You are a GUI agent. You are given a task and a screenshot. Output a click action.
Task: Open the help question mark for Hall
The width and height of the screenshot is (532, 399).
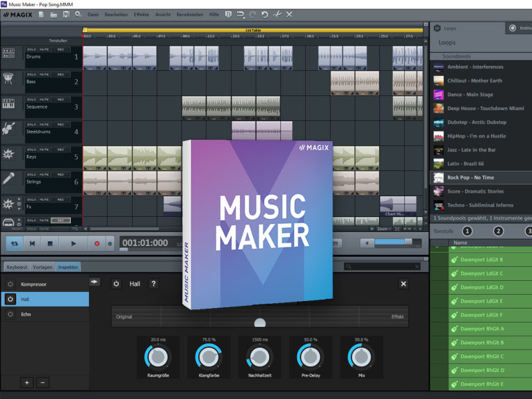pyautogui.click(x=154, y=284)
